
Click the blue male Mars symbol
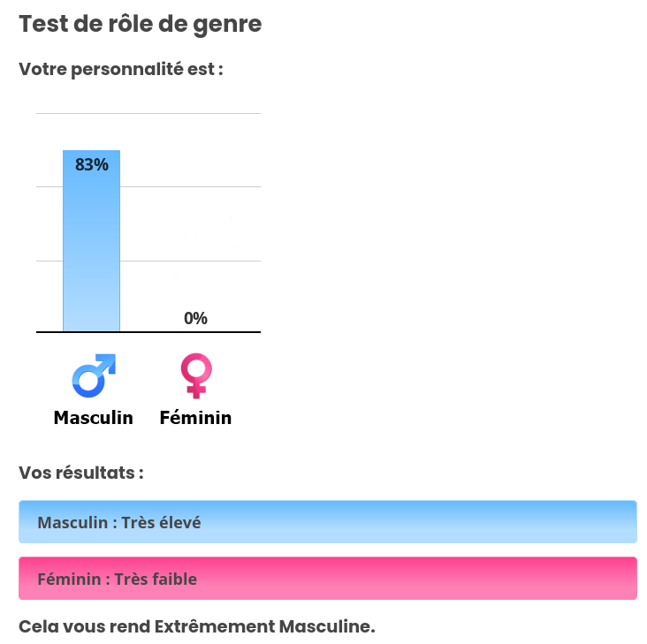click(93, 375)
